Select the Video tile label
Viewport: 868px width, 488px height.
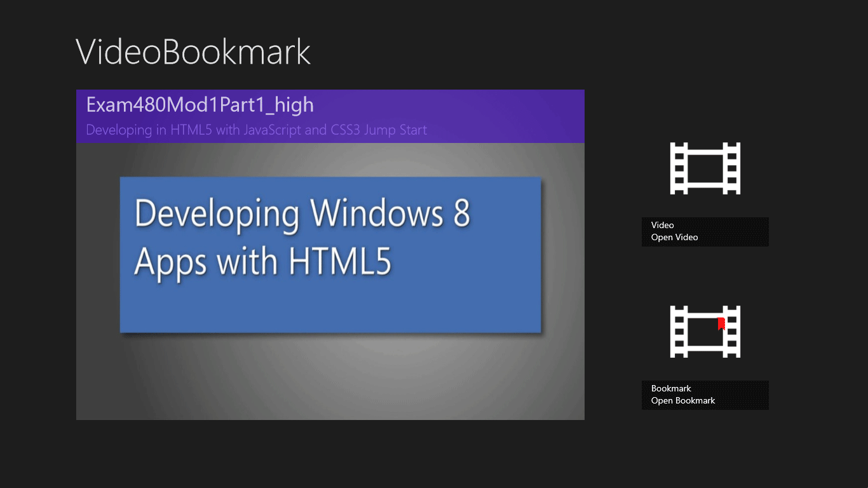(662, 225)
